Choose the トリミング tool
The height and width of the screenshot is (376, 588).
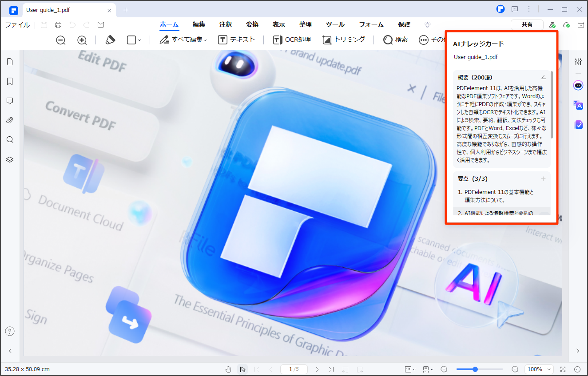pos(344,40)
